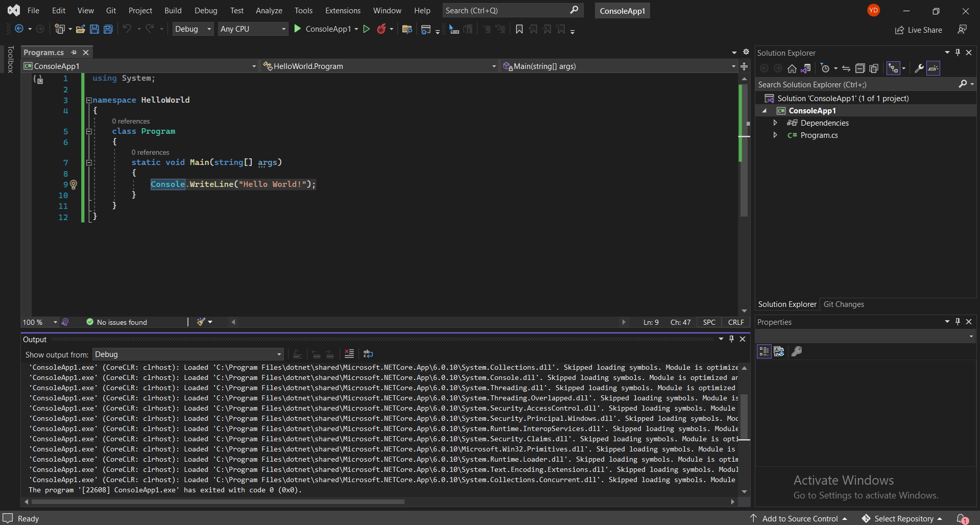Toggle auto-hide pin on Solution Explorer
Image resolution: width=980 pixels, height=525 pixels.
click(958, 53)
